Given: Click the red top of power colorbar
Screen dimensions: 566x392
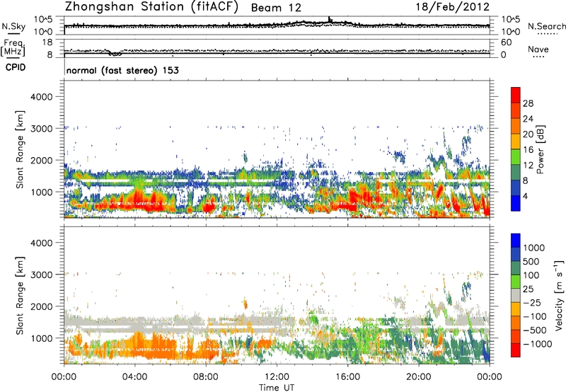Looking at the screenshot, I should click(x=516, y=95).
